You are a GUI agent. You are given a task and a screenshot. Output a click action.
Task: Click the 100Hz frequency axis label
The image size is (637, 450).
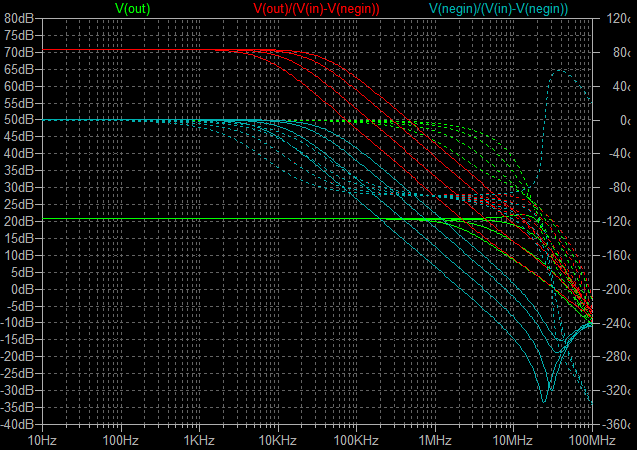click(120, 439)
